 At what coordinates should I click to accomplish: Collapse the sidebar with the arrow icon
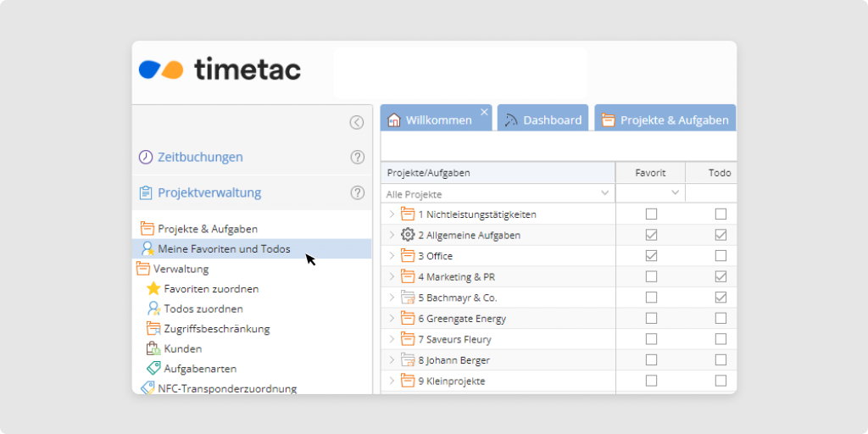(357, 122)
